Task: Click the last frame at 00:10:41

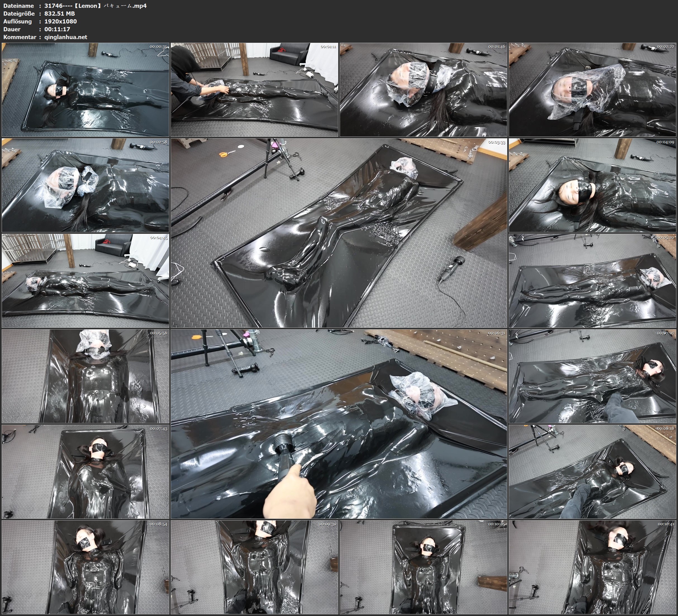Action: click(x=592, y=567)
